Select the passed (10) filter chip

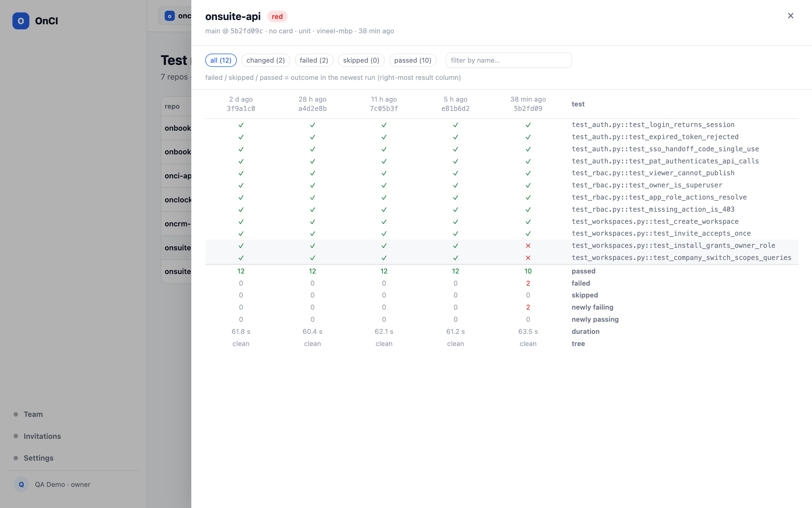pyautogui.click(x=413, y=60)
